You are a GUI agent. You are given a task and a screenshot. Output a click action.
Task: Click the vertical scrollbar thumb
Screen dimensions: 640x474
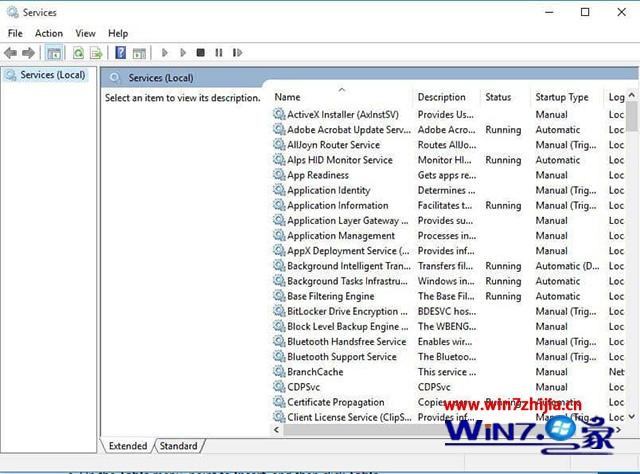pyautogui.click(x=632, y=116)
